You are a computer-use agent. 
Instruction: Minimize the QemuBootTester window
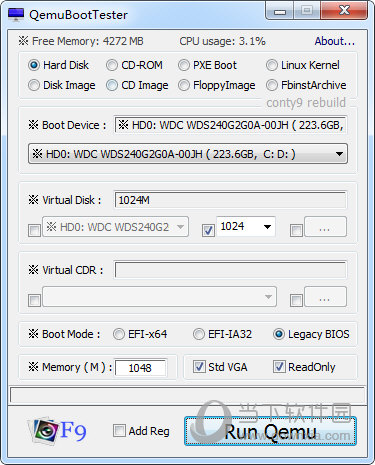[x=280, y=11]
